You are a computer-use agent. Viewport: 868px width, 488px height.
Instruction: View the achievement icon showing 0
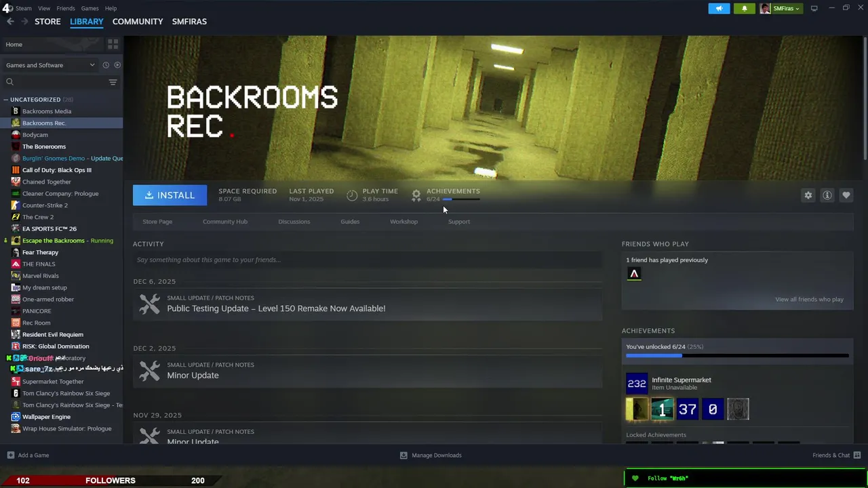713,409
